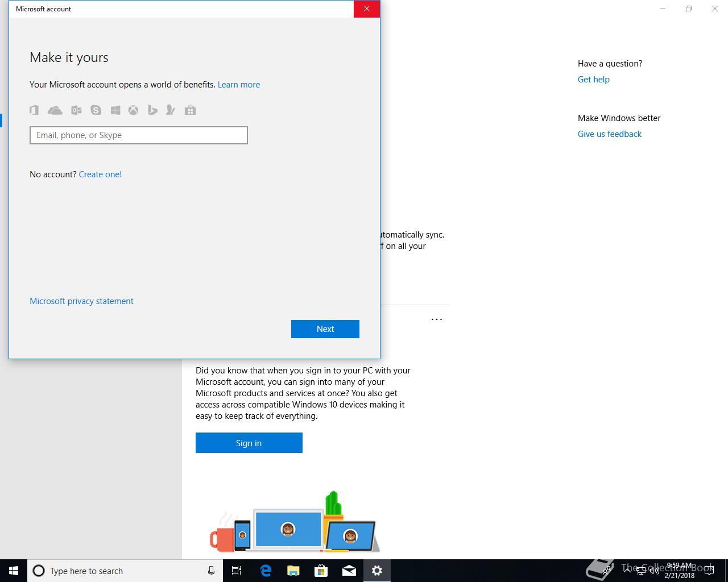Focus the Email, phone, or Skype field

point(139,135)
